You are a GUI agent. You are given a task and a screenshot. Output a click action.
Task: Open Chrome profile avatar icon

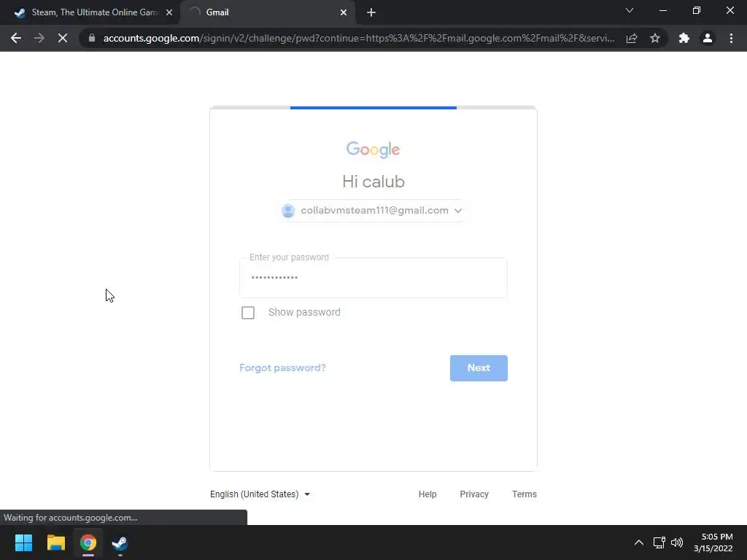pos(708,38)
